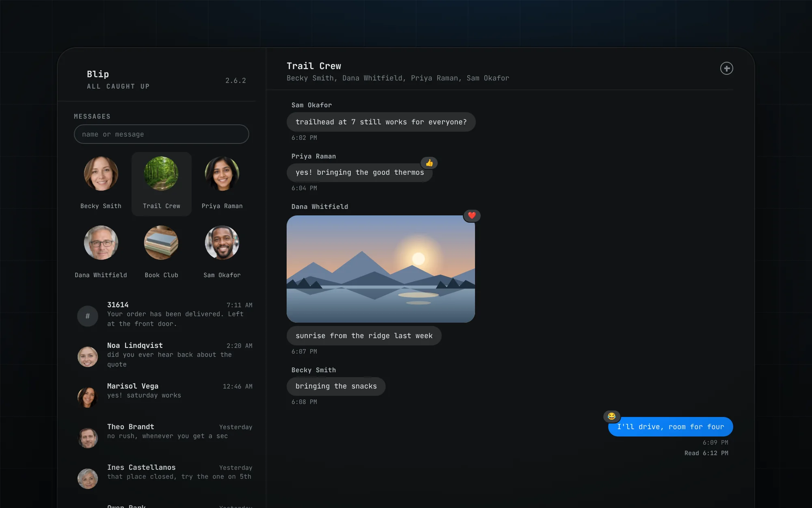Click the 'Read 6:12 PM' receipt
The width and height of the screenshot is (812, 508).
tap(706, 453)
